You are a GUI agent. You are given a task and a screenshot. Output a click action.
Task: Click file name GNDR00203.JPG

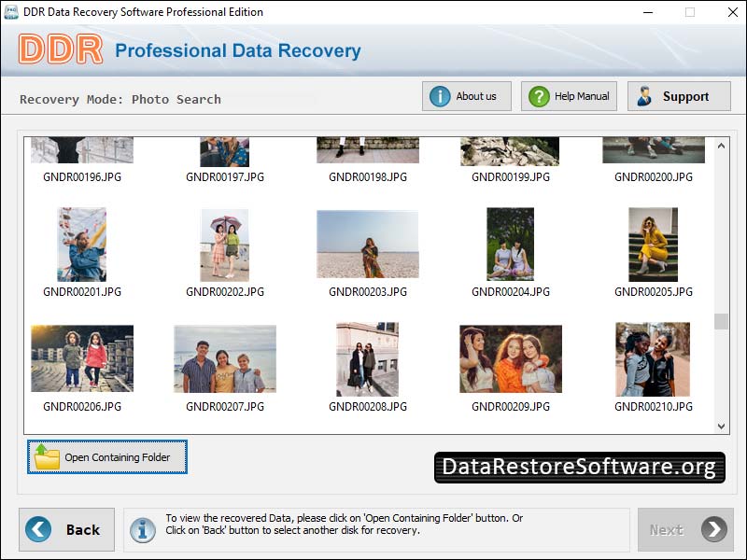click(x=368, y=292)
